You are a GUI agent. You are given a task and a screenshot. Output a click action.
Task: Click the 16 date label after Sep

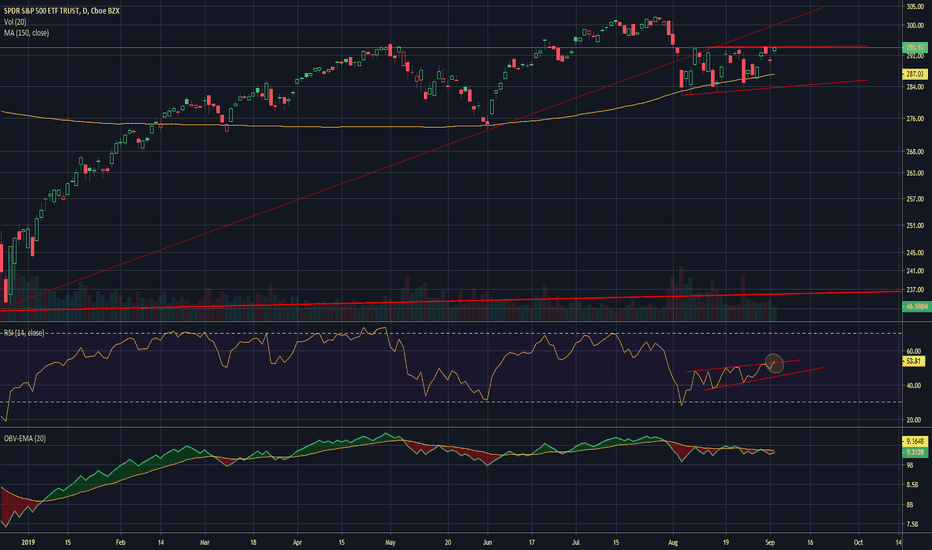pyautogui.click(x=810, y=542)
